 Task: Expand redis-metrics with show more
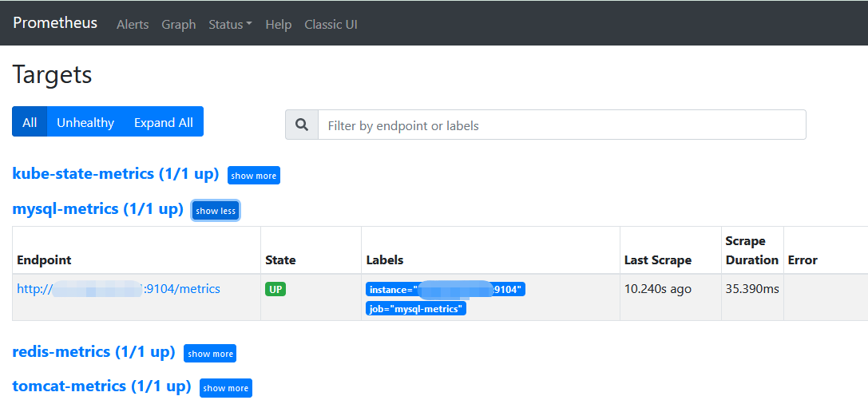click(x=210, y=354)
